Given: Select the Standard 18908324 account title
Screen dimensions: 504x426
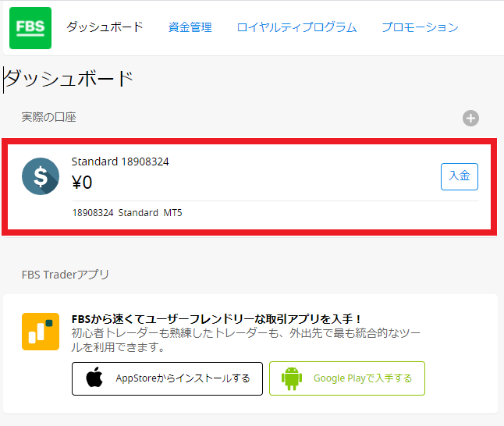Looking at the screenshot, I should click(x=120, y=162).
